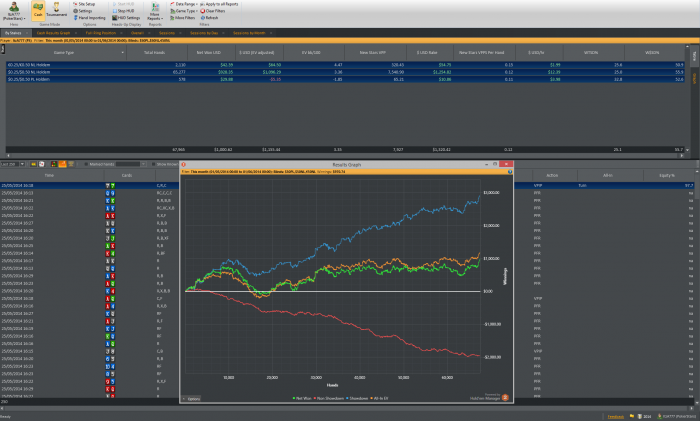Select Cash game mode icon
This screenshot has width=700, height=421.
(36, 11)
